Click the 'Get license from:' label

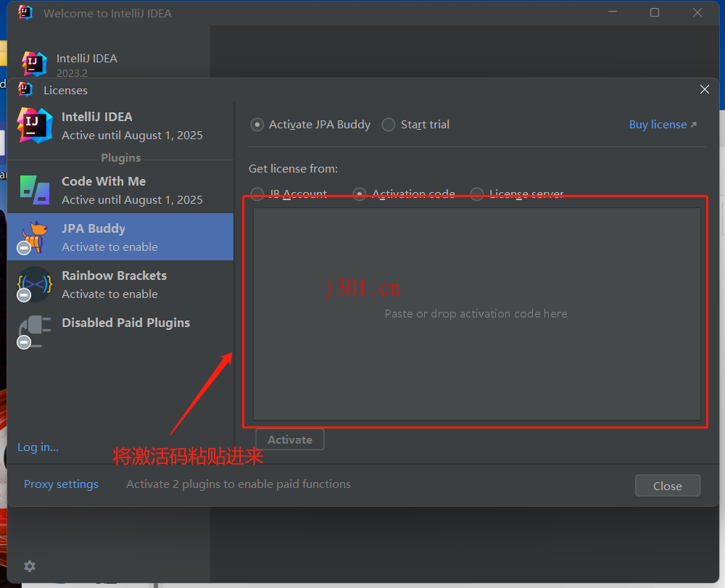tap(293, 169)
